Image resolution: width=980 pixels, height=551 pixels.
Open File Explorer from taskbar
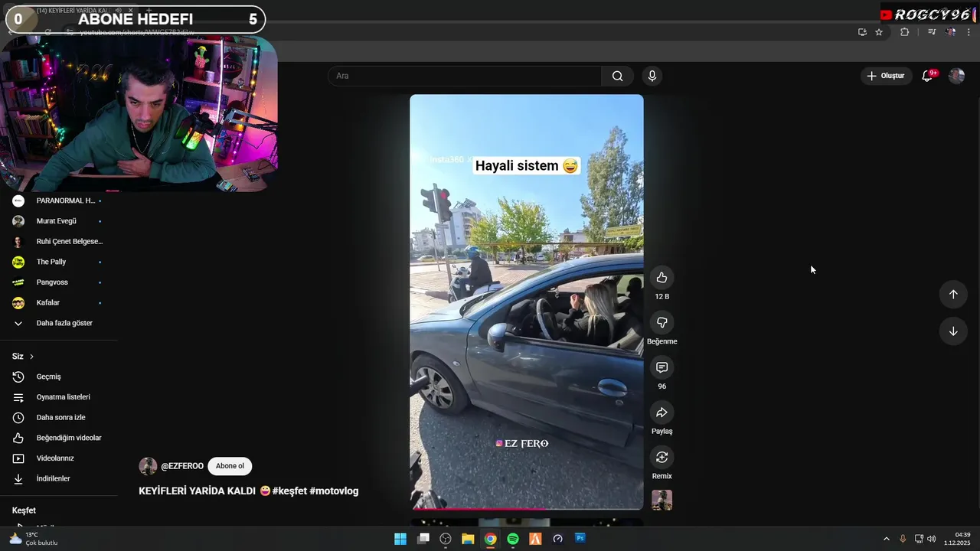point(468,539)
